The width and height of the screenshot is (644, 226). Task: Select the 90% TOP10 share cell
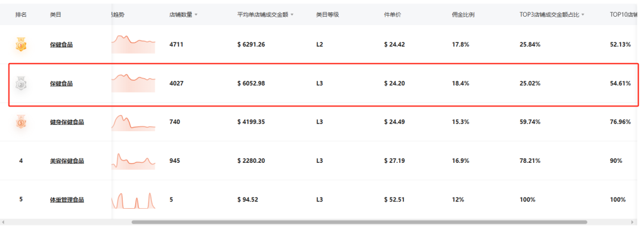tap(616, 161)
